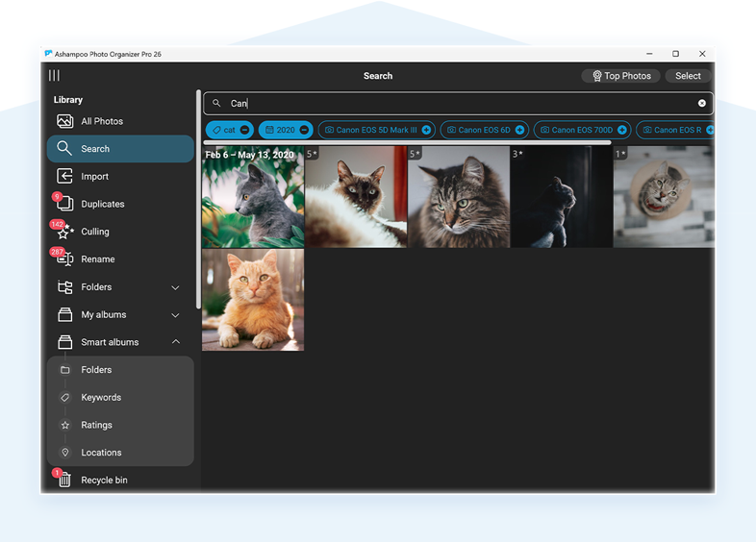The width and height of the screenshot is (756, 542).
Task: Add Canon EOS 5D Mark III filter plus icon
Action: 426,130
